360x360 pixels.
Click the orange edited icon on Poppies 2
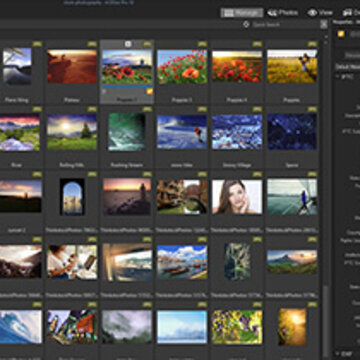(x=149, y=91)
